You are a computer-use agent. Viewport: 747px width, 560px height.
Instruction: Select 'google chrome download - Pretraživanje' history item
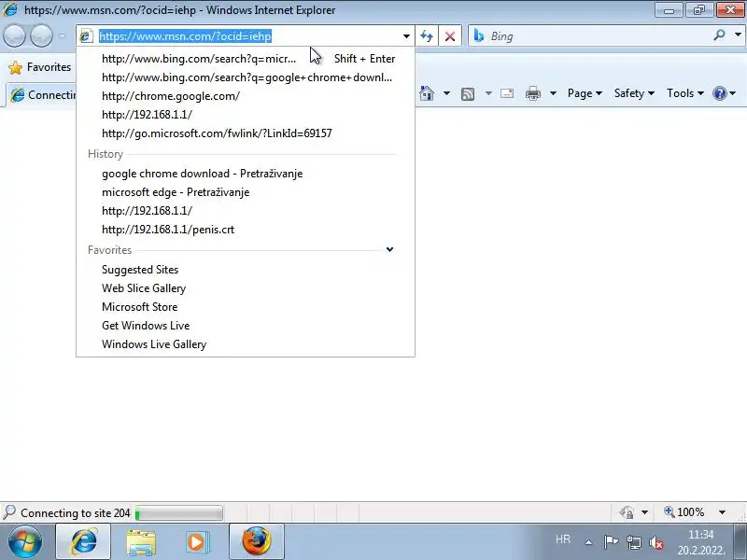coord(246,174)
